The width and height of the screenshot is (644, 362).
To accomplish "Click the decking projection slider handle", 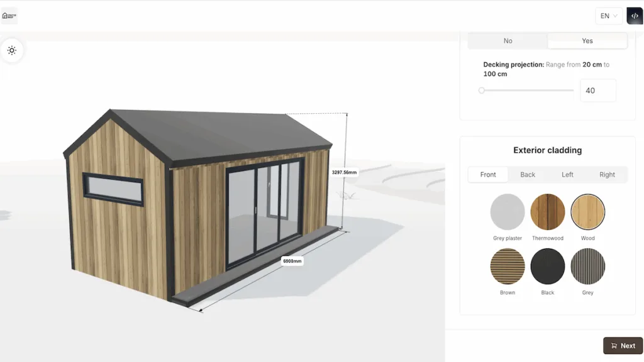I will [482, 90].
